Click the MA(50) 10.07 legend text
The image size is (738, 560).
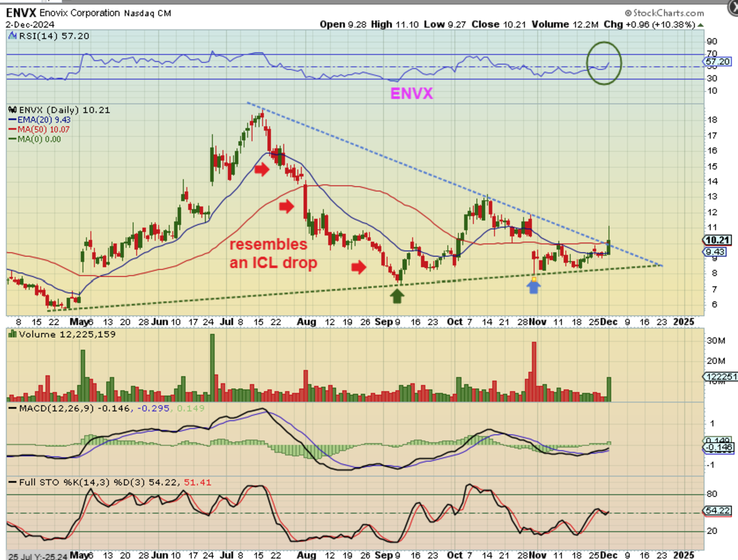[x=43, y=130]
